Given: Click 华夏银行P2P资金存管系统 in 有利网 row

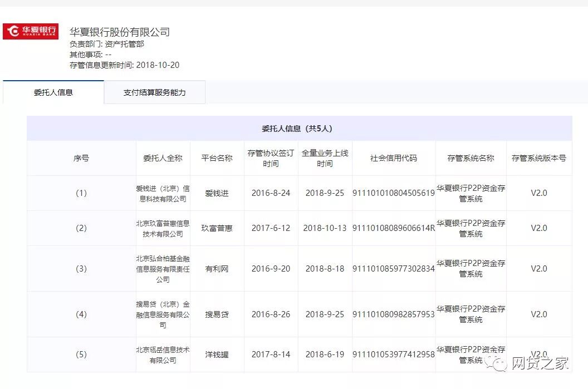Looking at the screenshot, I should [x=471, y=269].
